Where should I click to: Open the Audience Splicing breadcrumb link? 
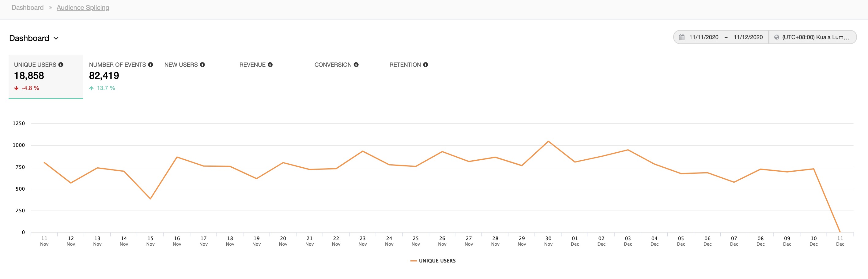click(83, 8)
